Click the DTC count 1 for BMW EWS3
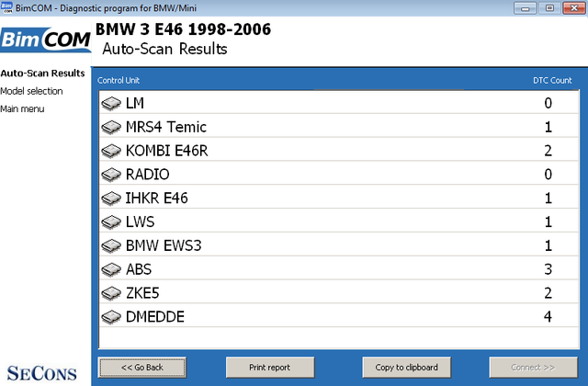Image resolution: width=588 pixels, height=386 pixels. click(548, 245)
